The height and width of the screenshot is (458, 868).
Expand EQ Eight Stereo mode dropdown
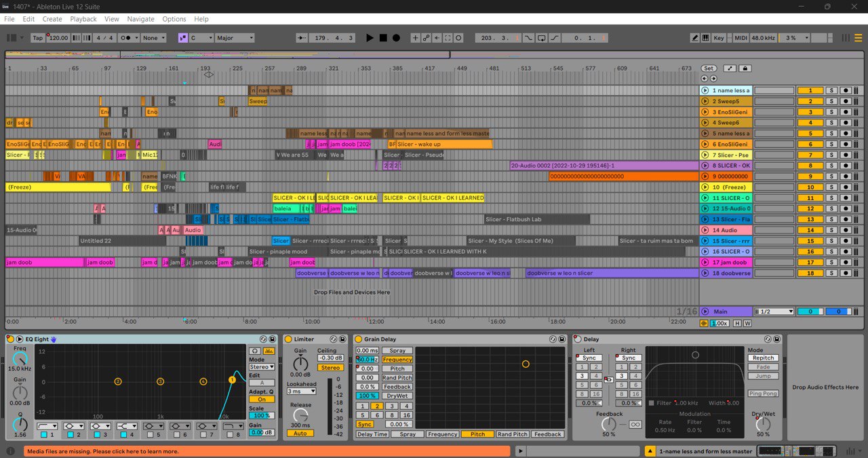click(261, 367)
